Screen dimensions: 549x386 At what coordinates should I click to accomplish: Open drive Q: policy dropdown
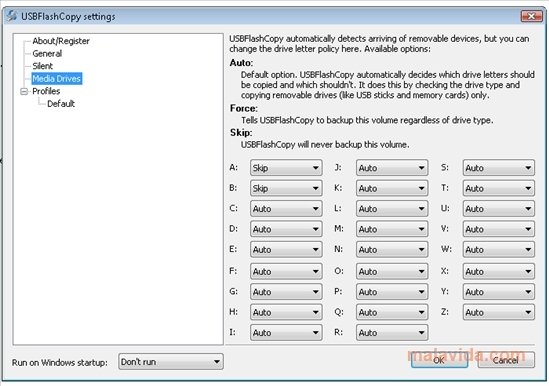click(392, 312)
